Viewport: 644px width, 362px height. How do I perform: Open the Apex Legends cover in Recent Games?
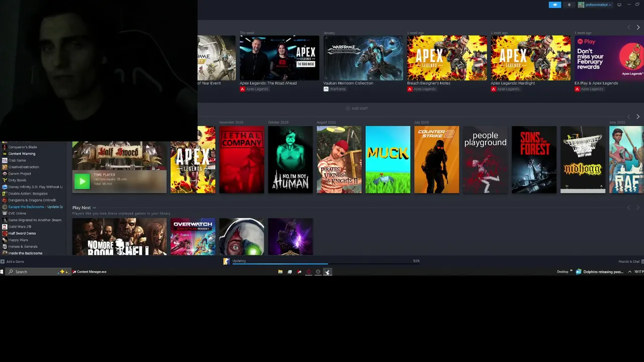click(x=193, y=159)
